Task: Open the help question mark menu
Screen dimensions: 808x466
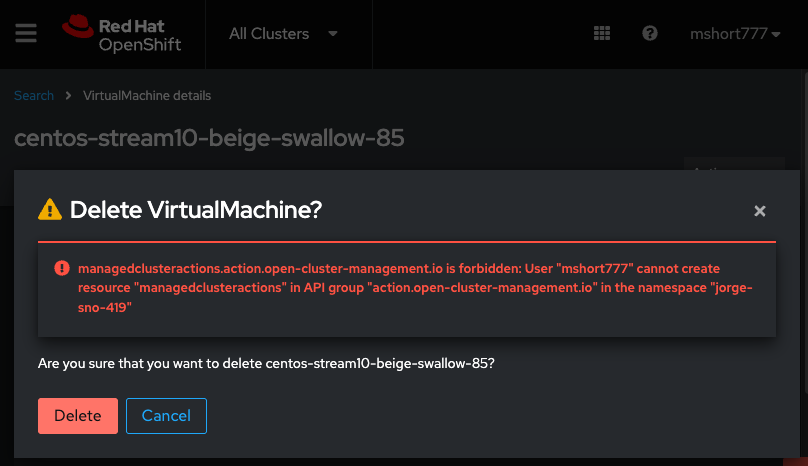Action: coord(650,33)
